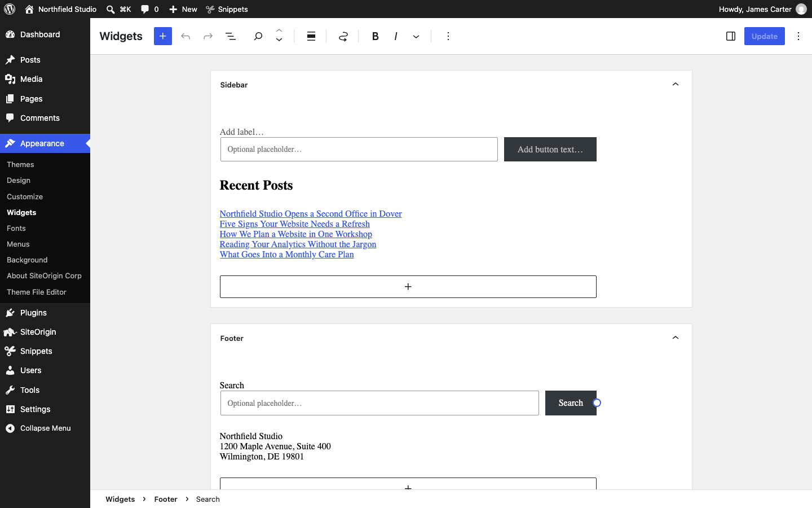The height and width of the screenshot is (508, 812).
Task: Open Plugins in the admin menu
Action: coord(45,313)
